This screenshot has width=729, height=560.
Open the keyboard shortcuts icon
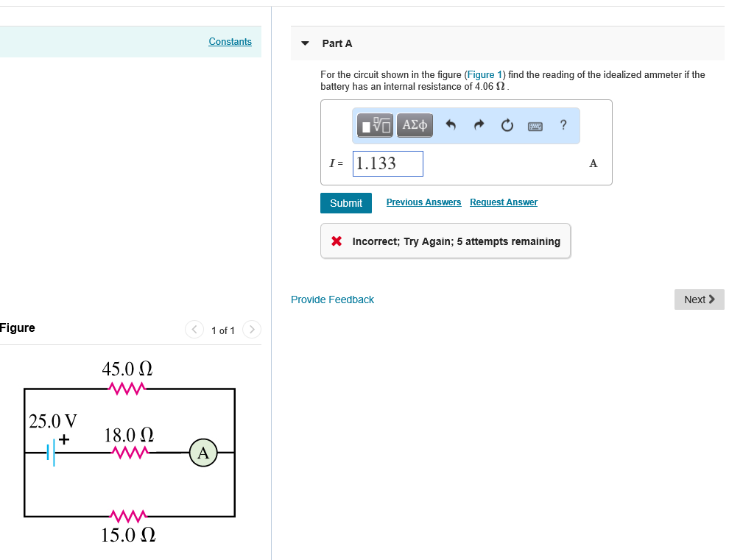pos(535,126)
